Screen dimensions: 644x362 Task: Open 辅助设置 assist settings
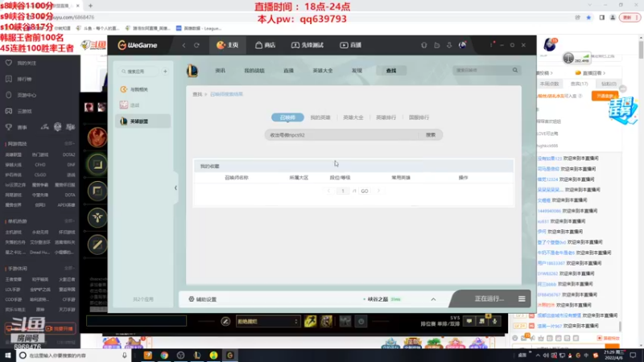click(203, 299)
